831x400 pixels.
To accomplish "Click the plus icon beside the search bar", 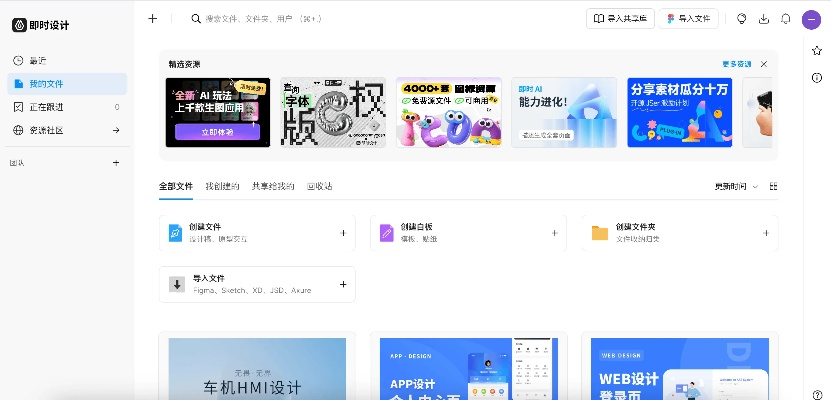I will pos(152,18).
